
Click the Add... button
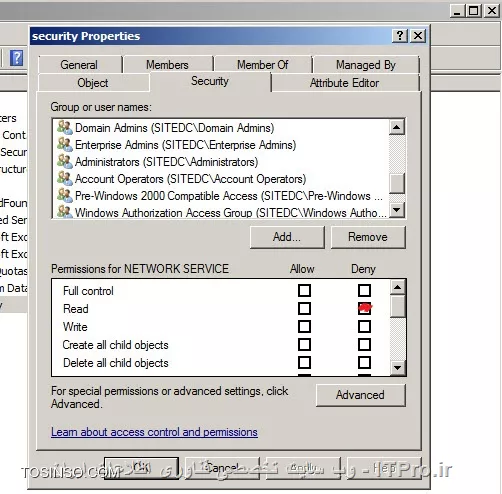coord(287,237)
